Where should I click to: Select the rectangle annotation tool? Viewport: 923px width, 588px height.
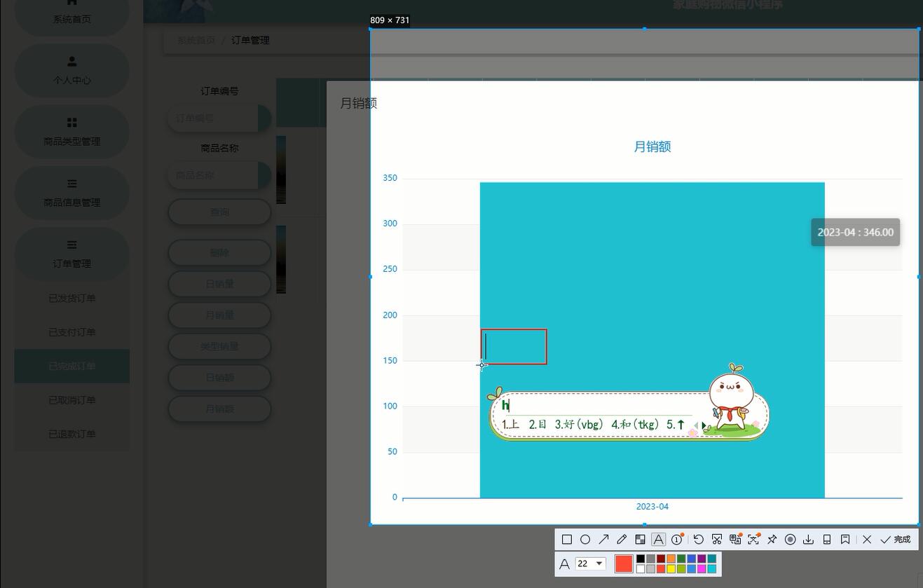pos(567,539)
